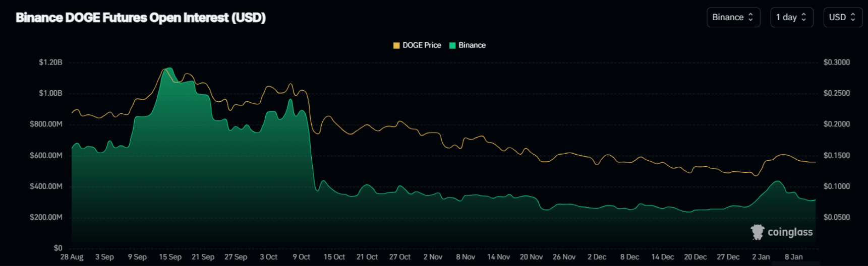
Task: Click the coinglass watermark text
Action: (x=790, y=232)
